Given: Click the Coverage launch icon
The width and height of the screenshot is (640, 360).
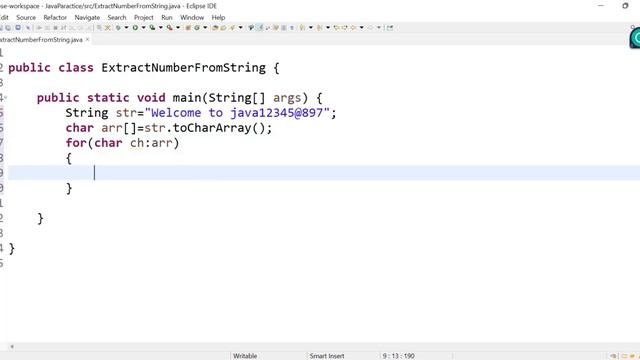Looking at the screenshot, I should pyautogui.click(x=152, y=28).
